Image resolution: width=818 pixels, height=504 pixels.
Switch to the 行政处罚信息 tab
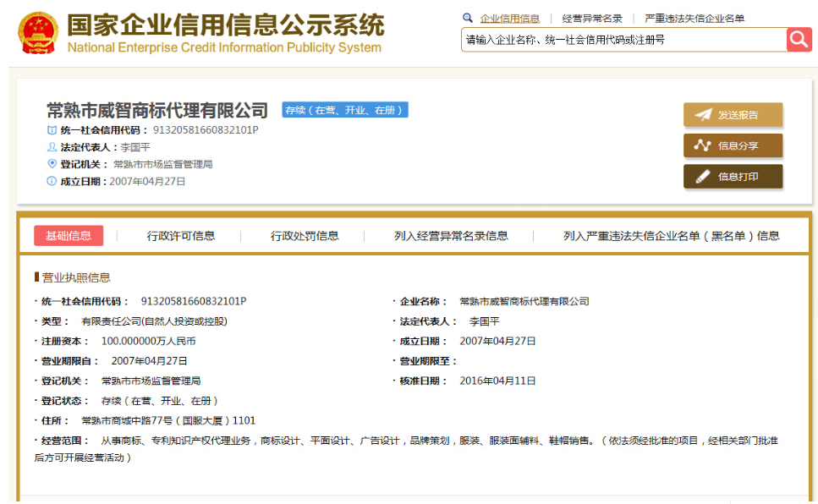click(305, 236)
